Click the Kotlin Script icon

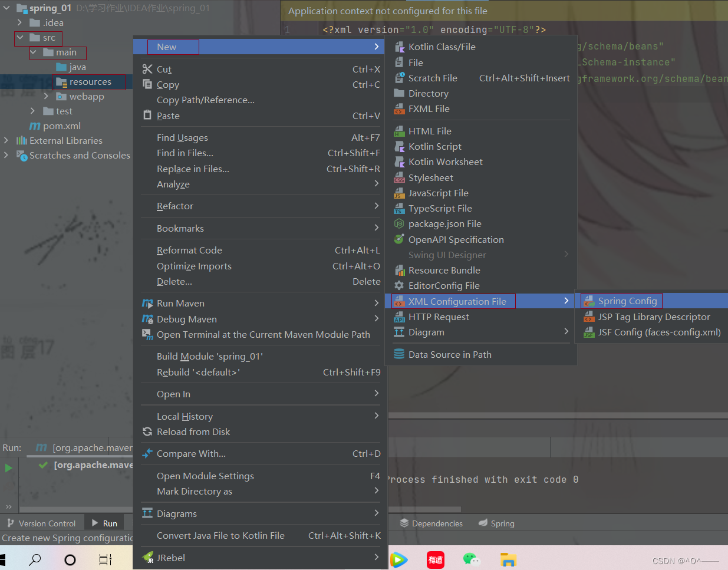tap(399, 146)
